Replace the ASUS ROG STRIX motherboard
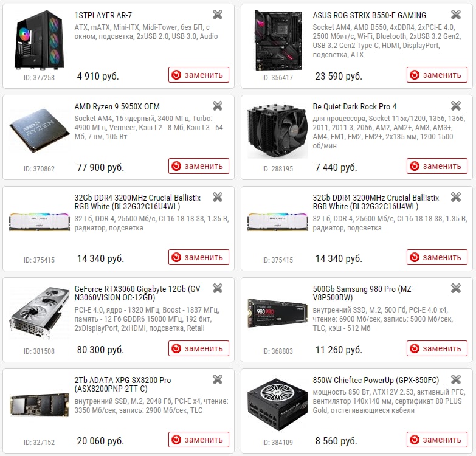476x456 pixels. (437, 75)
